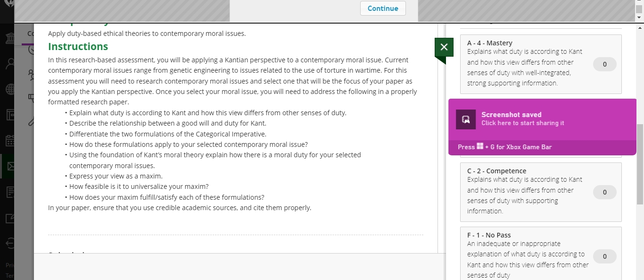This screenshot has height=280, width=644.
Task: Click the Continue button at top
Action: [x=383, y=8]
